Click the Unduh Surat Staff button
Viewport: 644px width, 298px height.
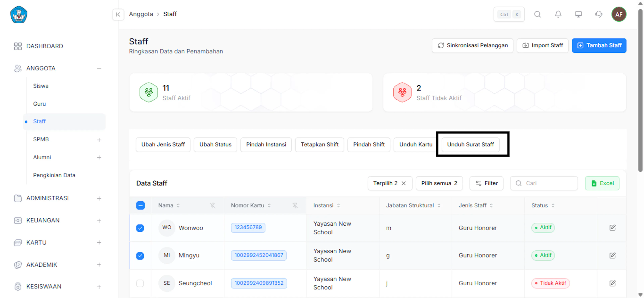(x=470, y=144)
